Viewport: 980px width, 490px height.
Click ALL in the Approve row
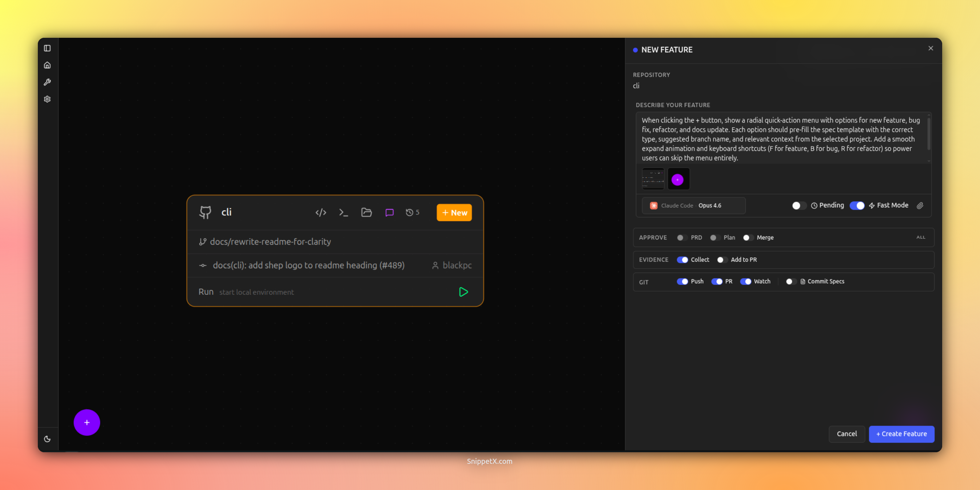coord(921,237)
